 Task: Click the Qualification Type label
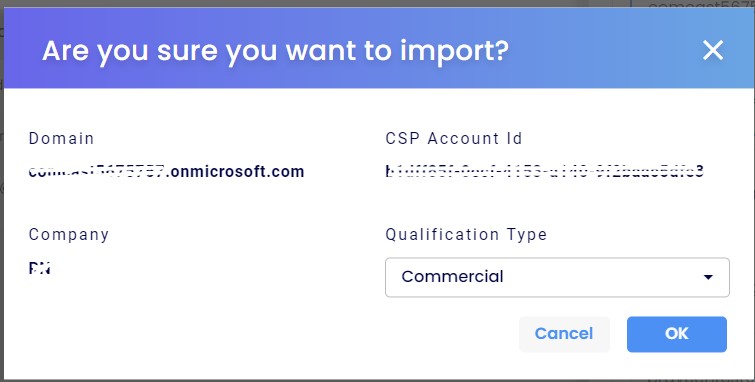(x=466, y=235)
